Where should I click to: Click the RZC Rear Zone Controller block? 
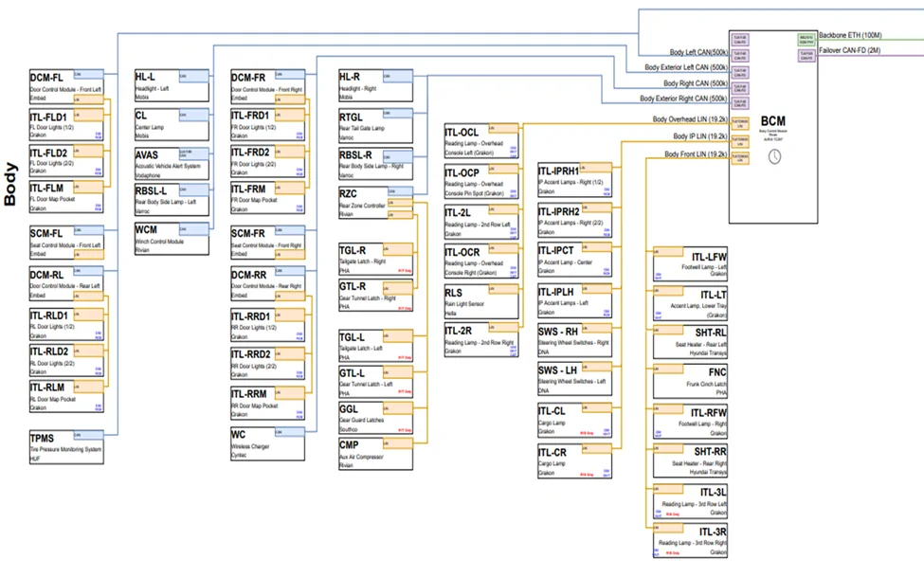click(x=375, y=203)
